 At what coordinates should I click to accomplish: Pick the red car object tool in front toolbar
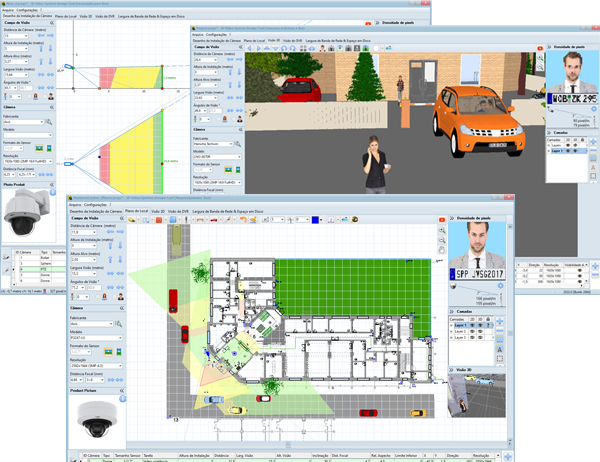(x=214, y=219)
